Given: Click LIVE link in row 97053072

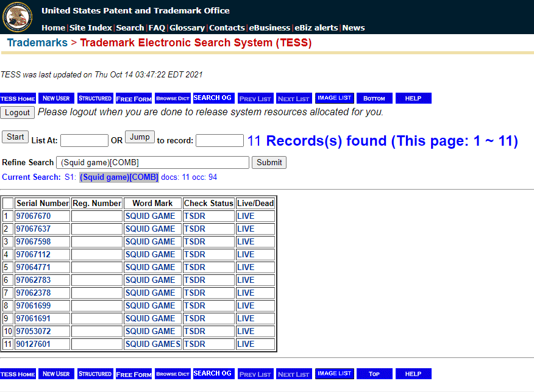Looking at the screenshot, I should 246,332.
